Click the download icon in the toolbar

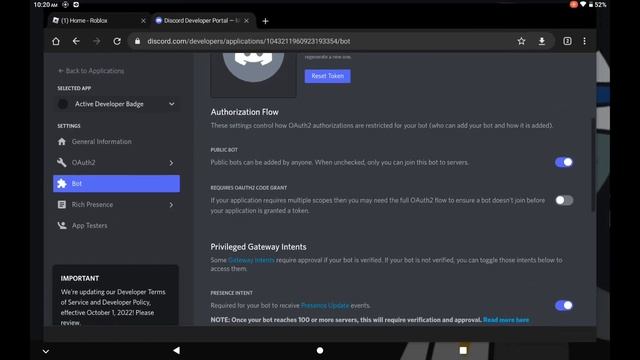tap(542, 41)
